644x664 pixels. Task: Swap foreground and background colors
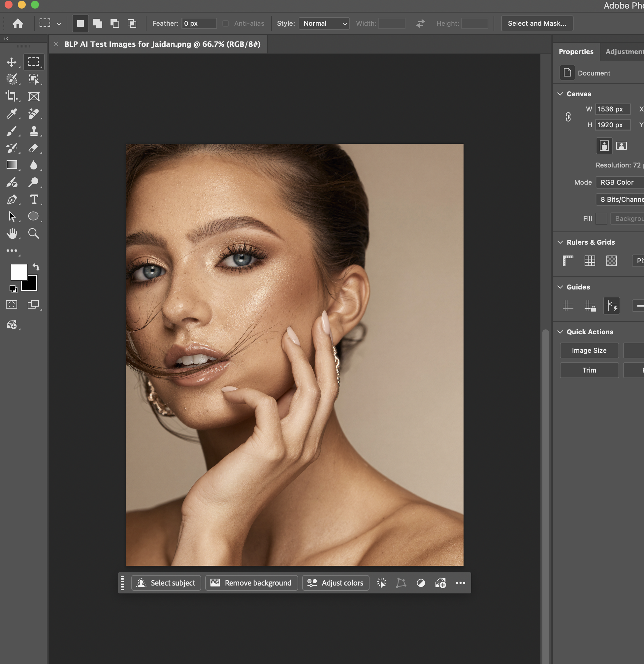click(x=36, y=267)
